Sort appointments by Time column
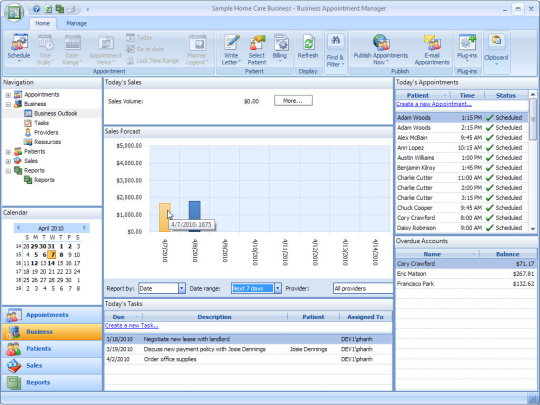This screenshot has width=540, height=405. pos(467,95)
